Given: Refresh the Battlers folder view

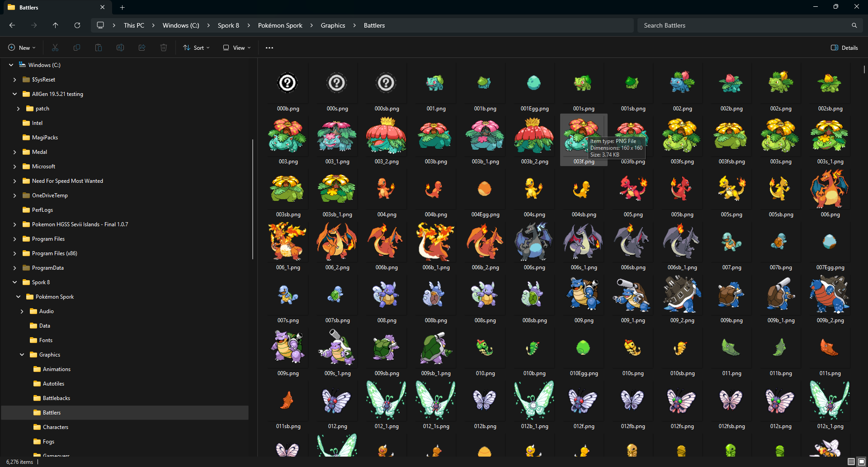Looking at the screenshot, I should tap(77, 25).
